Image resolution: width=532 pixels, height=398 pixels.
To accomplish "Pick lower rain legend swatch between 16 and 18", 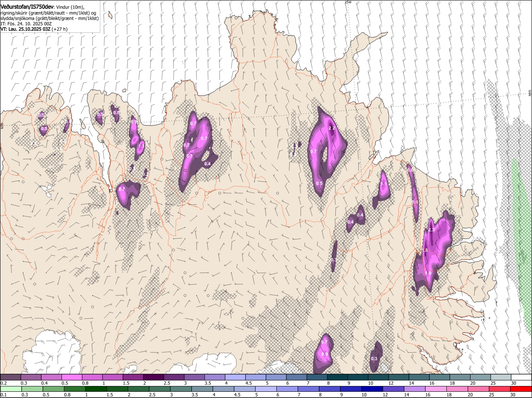I will (436, 389).
